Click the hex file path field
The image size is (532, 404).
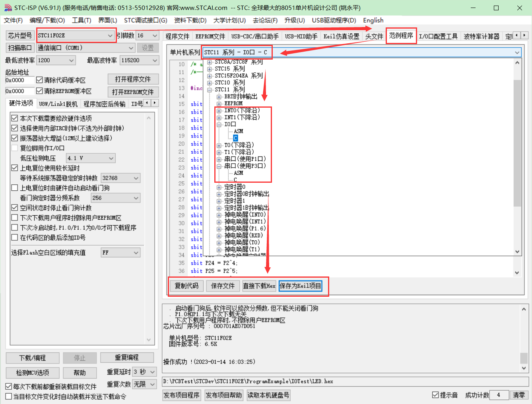[x=345, y=381]
